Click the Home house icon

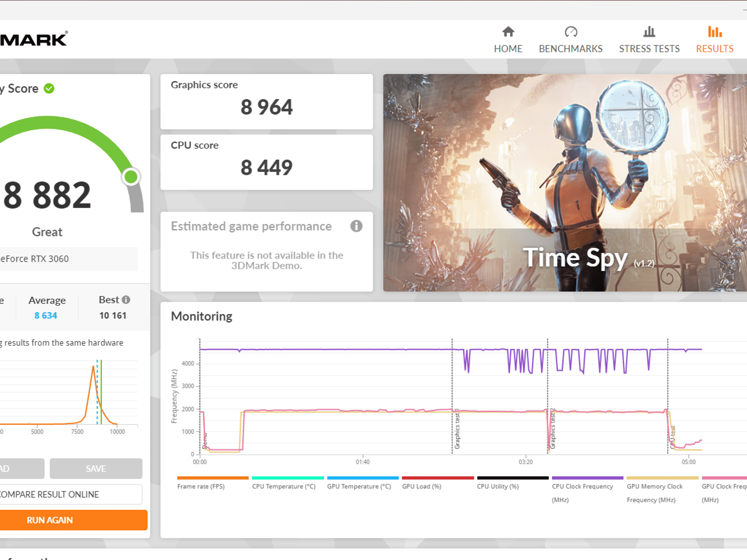(508, 32)
